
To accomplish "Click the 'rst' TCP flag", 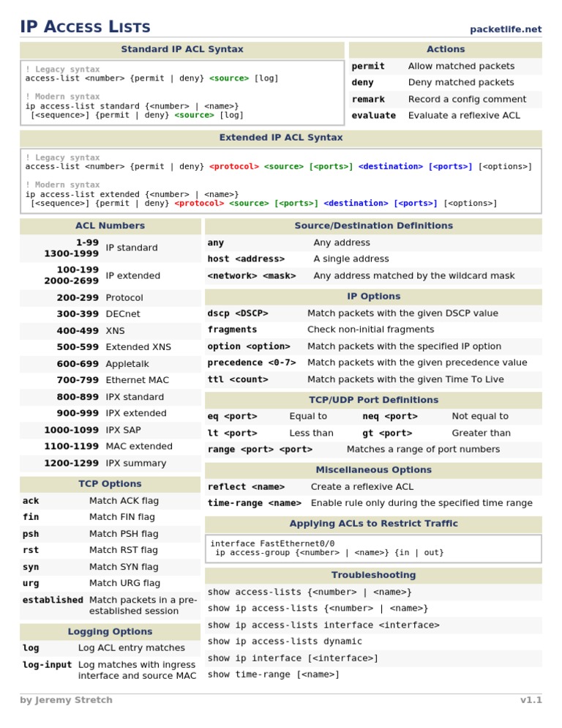I will [x=31, y=550].
